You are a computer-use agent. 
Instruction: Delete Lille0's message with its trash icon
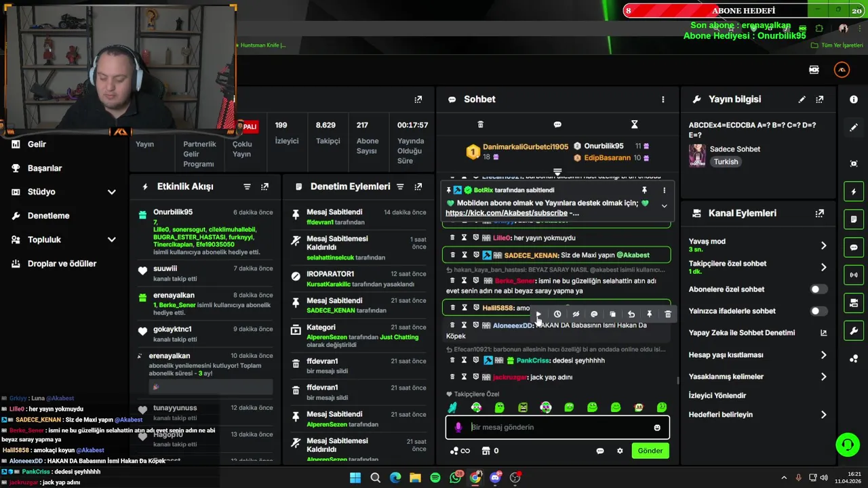pyautogui.click(x=452, y=238)
